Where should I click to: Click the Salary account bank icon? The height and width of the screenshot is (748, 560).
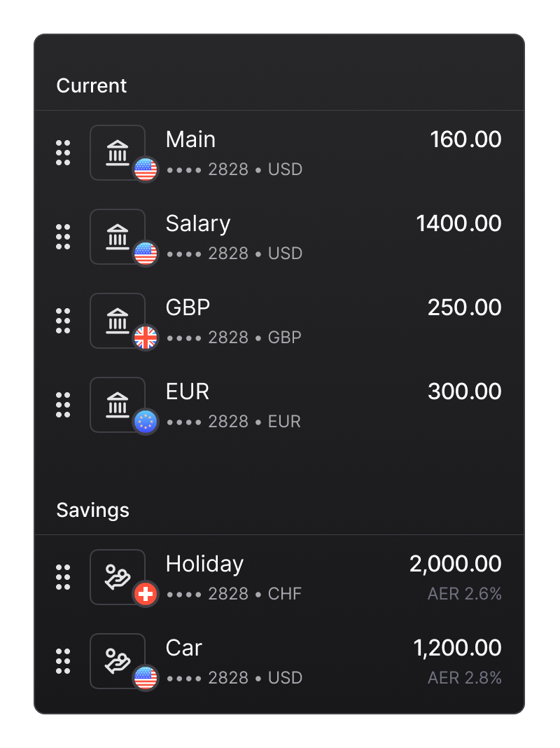[x=118, y=237]
